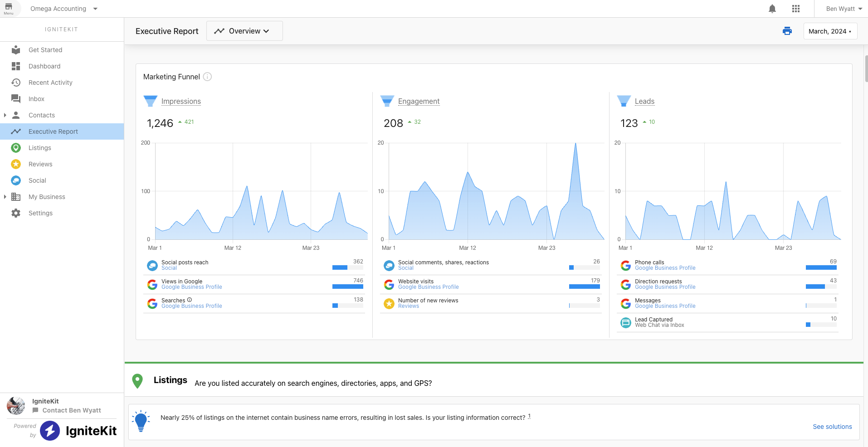Open the Overview report type dropdown
The width and height of the screenshot is (868, 447).
coord(244,31)
